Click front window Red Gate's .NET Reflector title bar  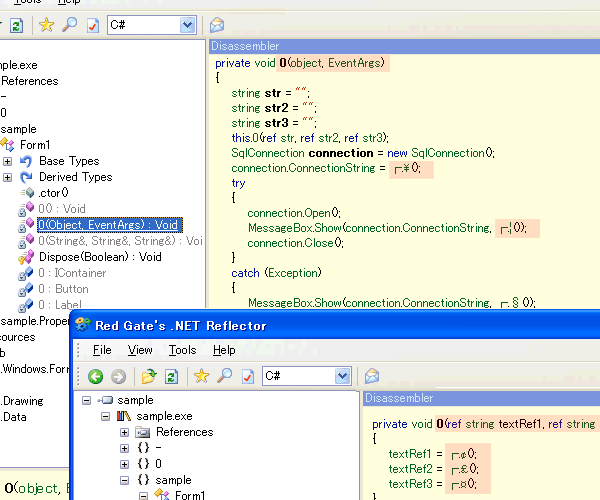pos(335,325)
